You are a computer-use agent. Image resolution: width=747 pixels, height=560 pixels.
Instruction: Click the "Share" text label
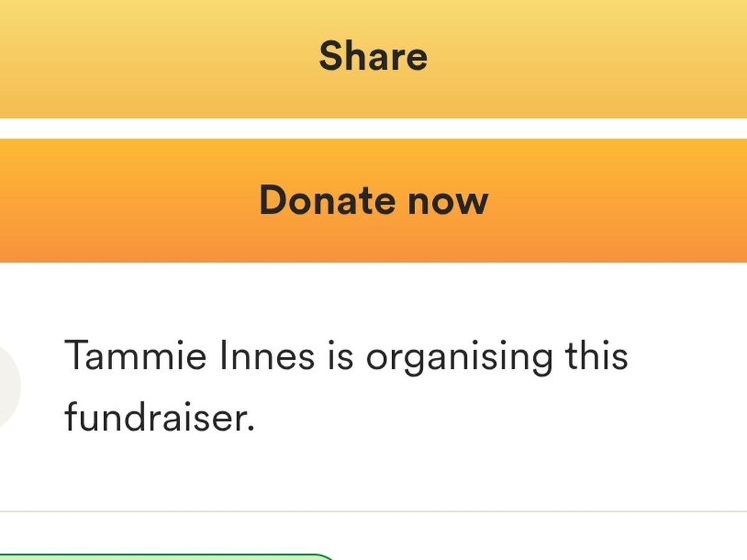point(374,56)
